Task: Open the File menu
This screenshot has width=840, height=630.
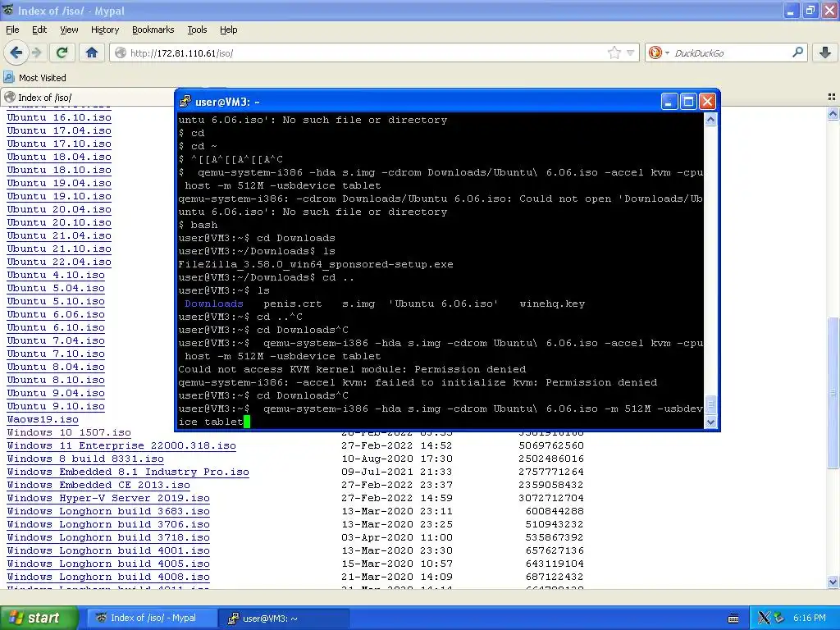Action: [12, 30]
